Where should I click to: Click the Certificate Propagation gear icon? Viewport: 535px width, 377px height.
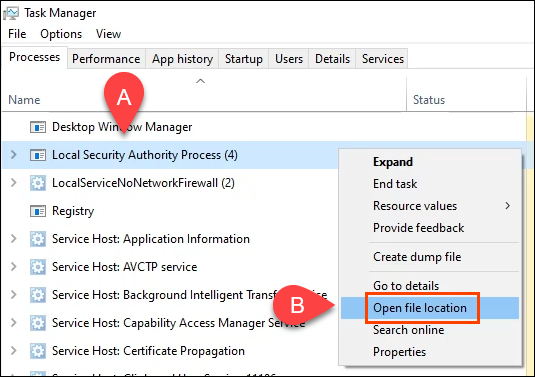point(38,351)
